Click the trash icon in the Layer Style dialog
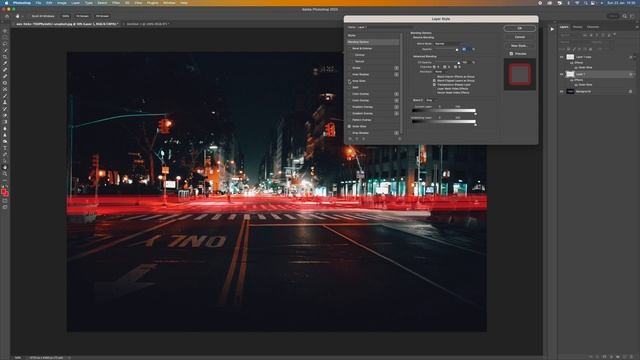The image size is (640, 360). click(x=399, y=139)
